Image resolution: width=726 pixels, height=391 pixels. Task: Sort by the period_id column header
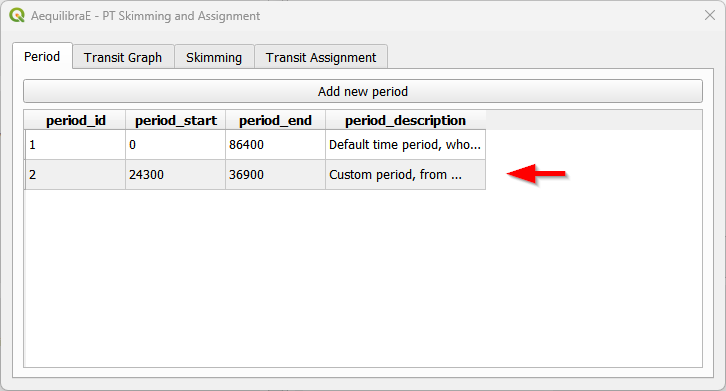coord(75,120)
